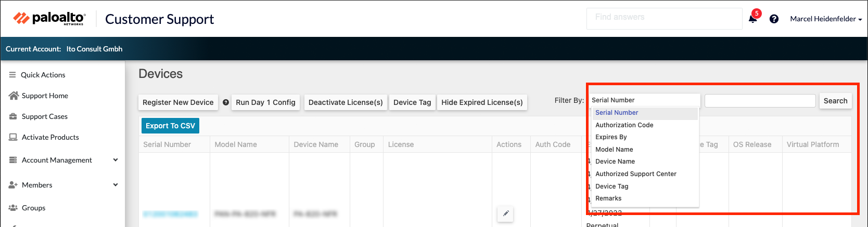Click the Search button beside filter

click(x=835, y=101)
